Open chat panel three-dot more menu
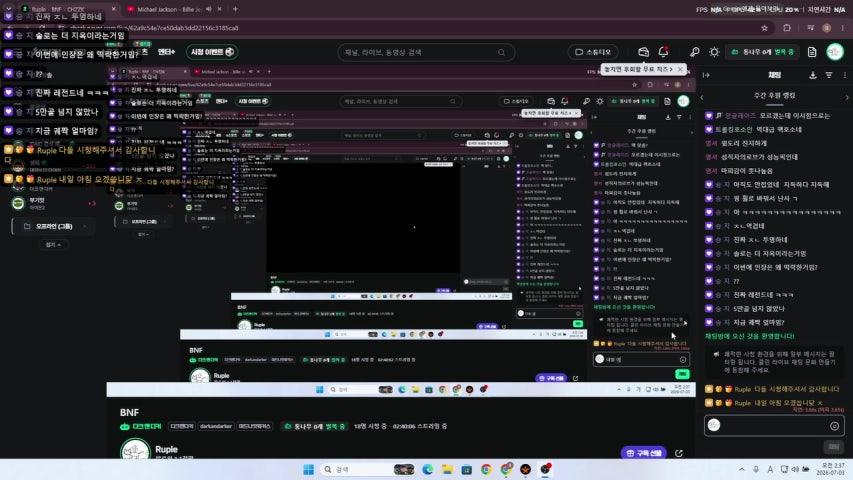 (844, 75)
